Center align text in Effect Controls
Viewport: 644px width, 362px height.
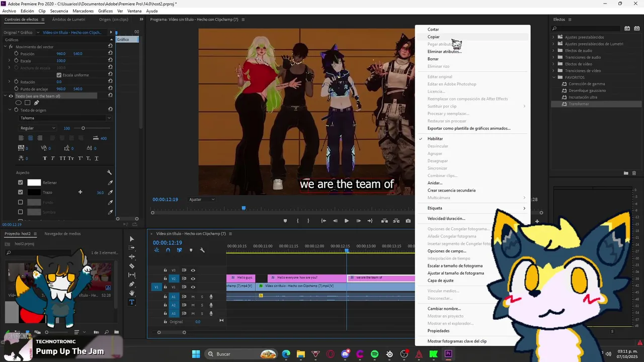coord(30,138)
